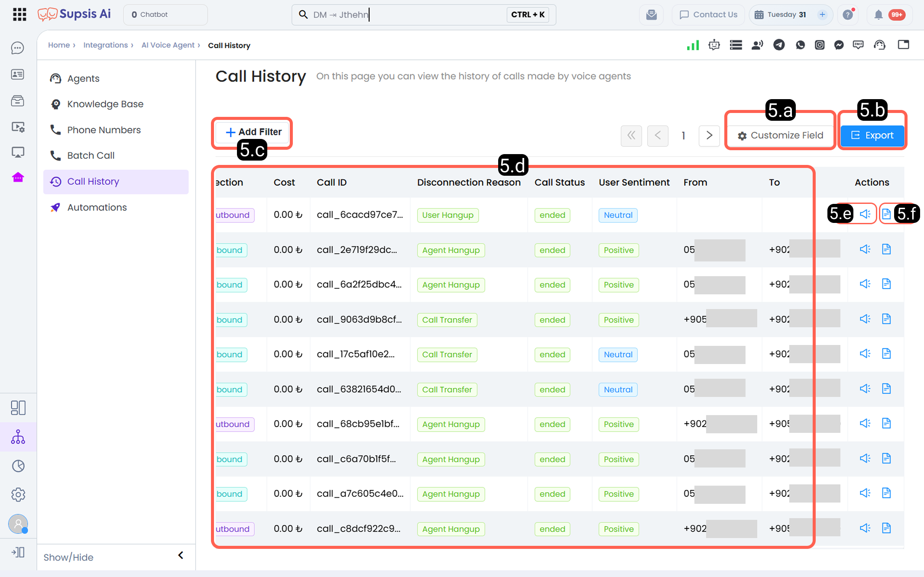Click call_a7c605c4e0 call ID cell
Image resolution: width=924 pixels, height=577 pixels.
[x=360, y=494]
